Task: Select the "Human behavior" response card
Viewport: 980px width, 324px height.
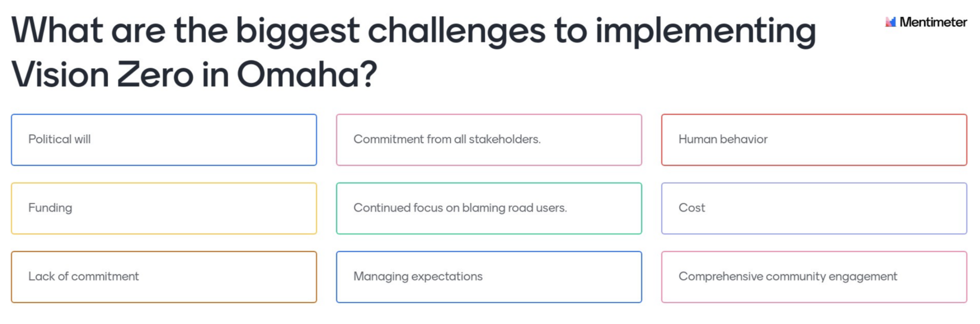Action: pyautogui.click(x=814, y=140)
